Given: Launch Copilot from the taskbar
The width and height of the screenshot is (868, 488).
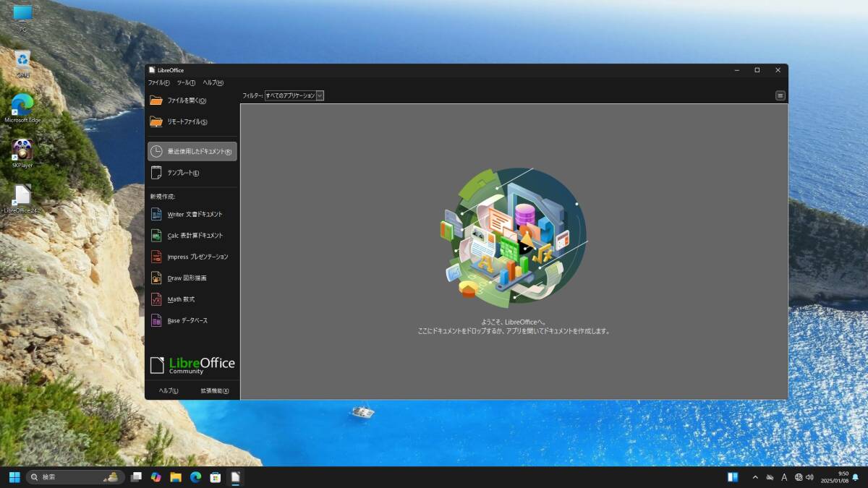Looking at the screenshot, I should tap(156, 477).
